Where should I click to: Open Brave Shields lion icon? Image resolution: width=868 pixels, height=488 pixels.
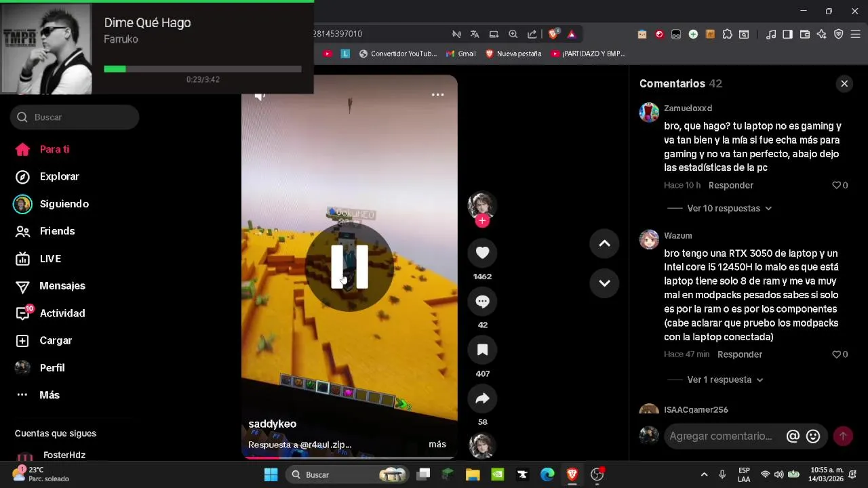tap(553, 34)
